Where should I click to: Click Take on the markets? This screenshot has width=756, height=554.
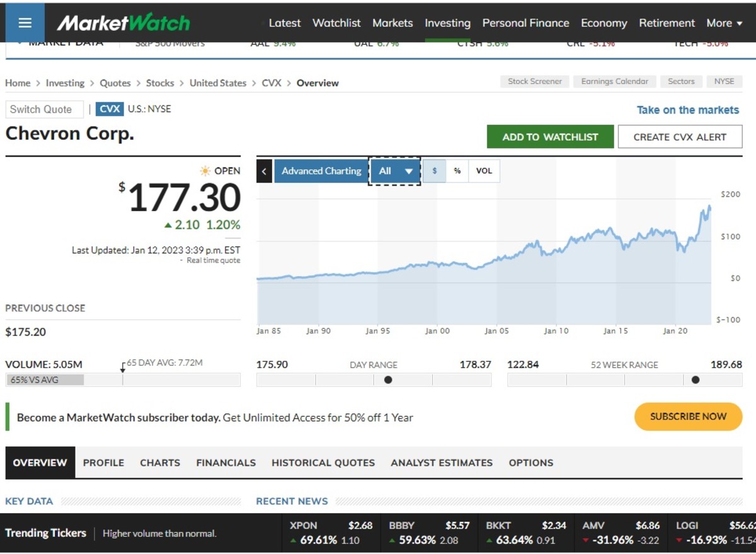tap(687, 110)
